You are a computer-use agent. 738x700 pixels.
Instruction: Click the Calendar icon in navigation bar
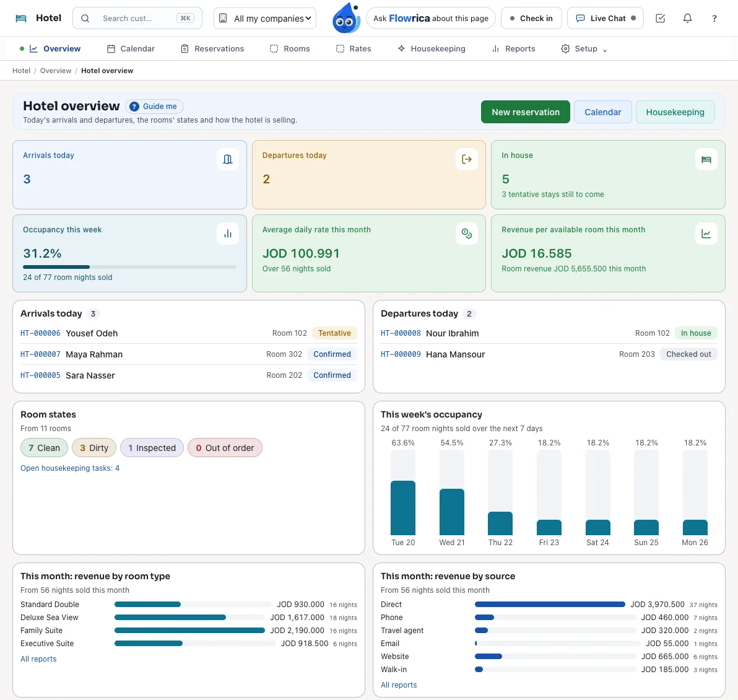tap(111, 48)
